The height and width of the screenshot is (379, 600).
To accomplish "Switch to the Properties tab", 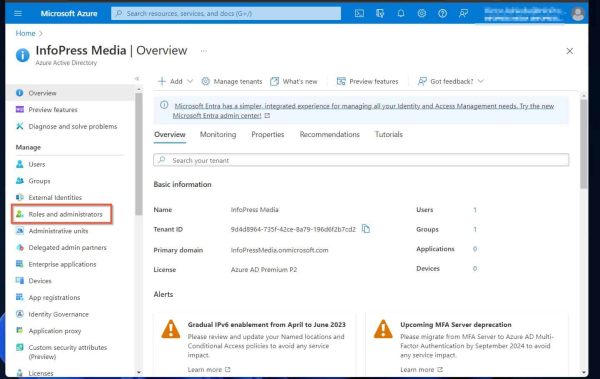I will (267, 135).
